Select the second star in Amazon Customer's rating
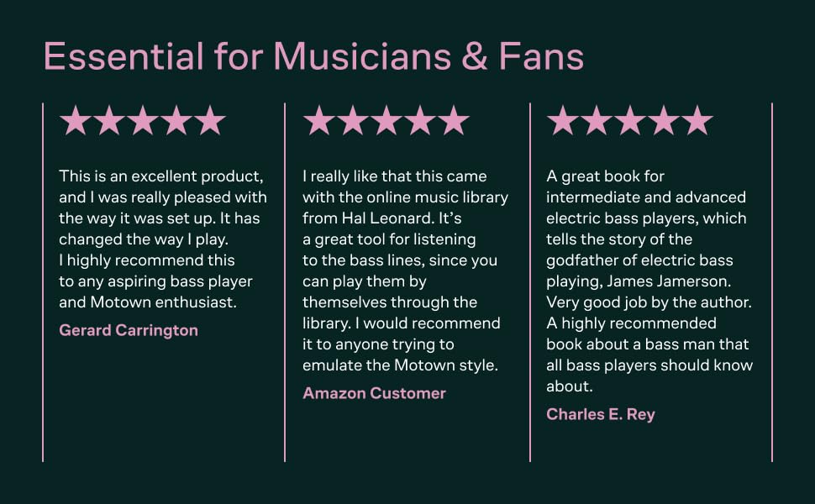 353,121
